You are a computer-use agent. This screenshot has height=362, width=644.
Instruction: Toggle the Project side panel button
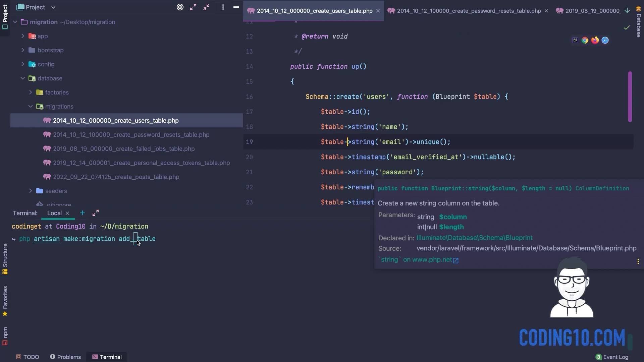[x=5, y=17]
